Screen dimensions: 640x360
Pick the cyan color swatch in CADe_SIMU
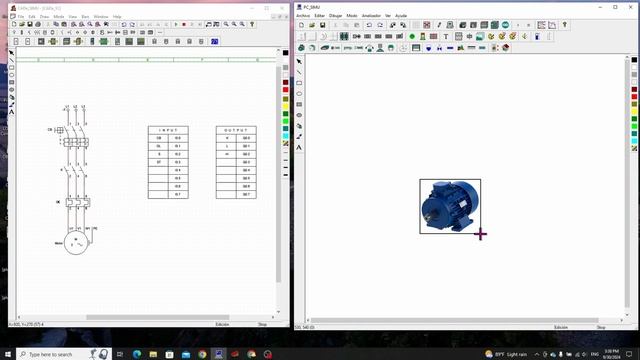[x=285, y=136]
